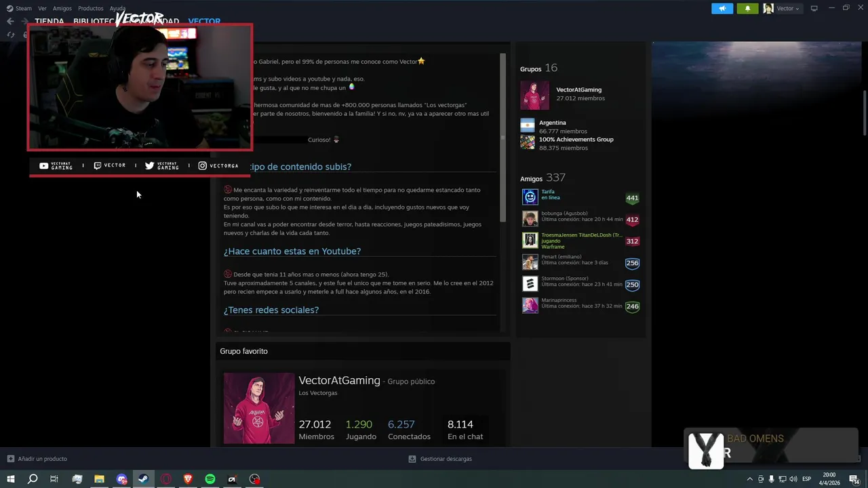Screen dimensions: 868x488
Task: Click the level 312 badge
Action: point(632,241)
